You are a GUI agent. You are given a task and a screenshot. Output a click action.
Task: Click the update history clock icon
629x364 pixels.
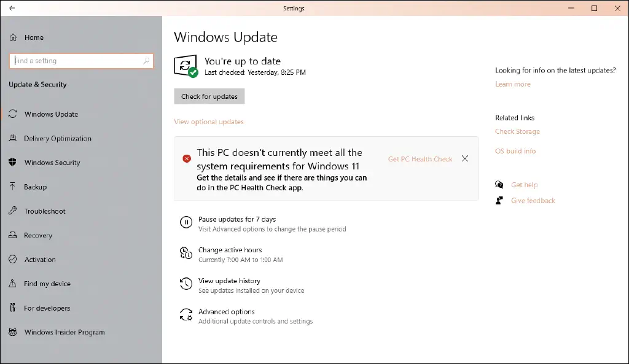tap(186, 284)
